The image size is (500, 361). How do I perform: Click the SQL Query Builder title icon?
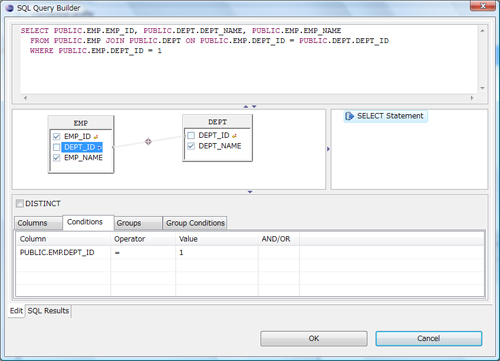(x=10, y=8)
